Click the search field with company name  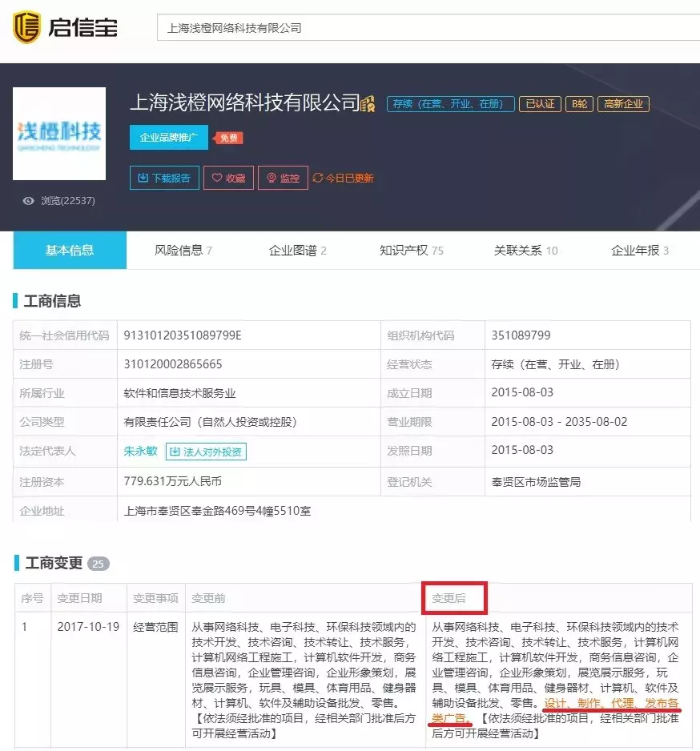[x=428, y=28]
